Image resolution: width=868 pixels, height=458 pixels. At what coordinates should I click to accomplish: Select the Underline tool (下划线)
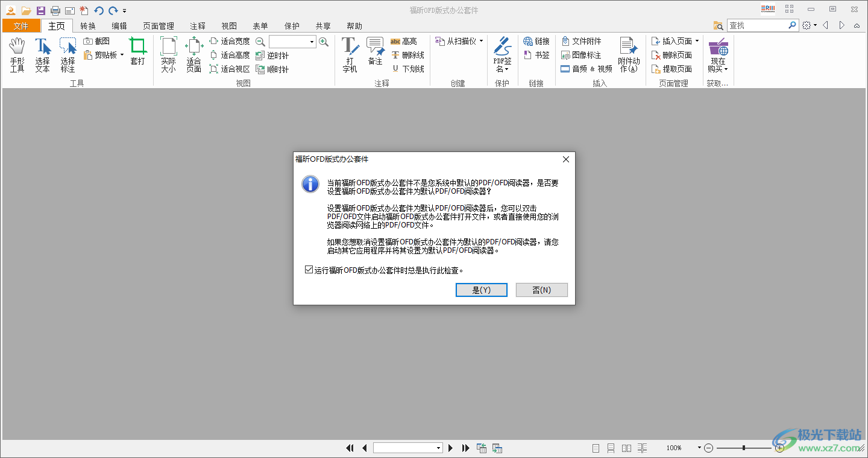pos(407,69)
